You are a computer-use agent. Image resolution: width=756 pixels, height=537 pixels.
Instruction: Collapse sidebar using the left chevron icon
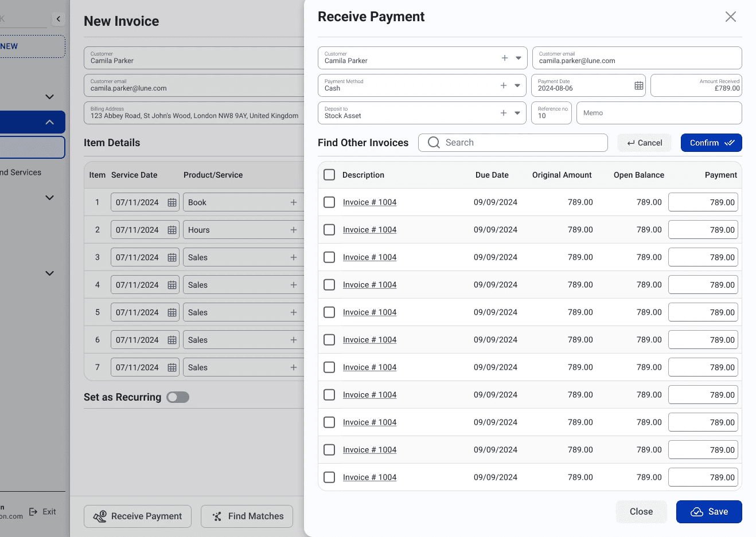click(59, 19)
